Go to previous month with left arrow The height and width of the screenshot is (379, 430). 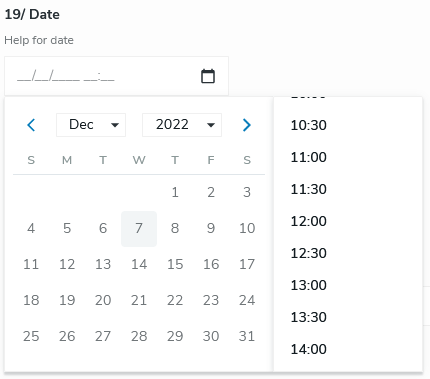tap(31, 125)
